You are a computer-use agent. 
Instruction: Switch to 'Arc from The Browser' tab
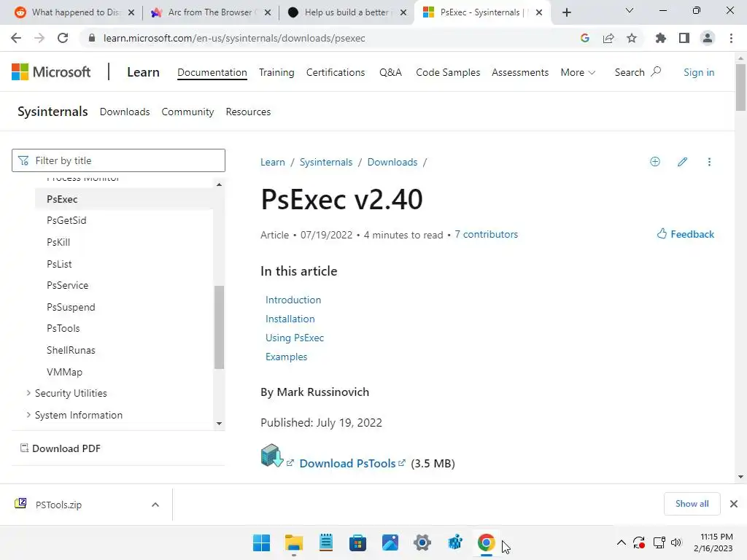[211, 12]
